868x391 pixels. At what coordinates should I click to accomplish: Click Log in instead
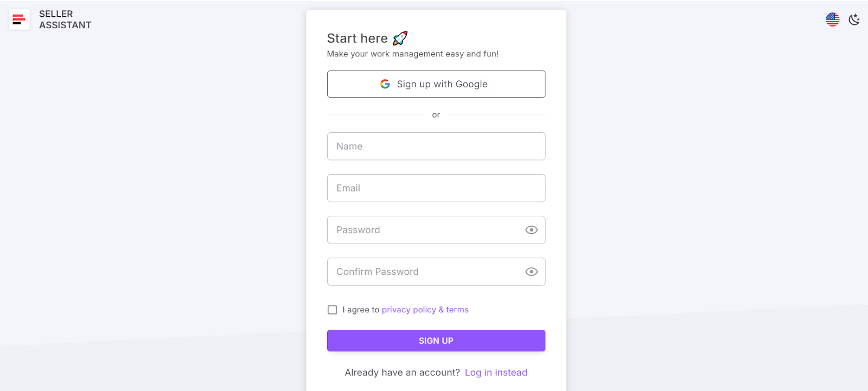pos(495,372)
